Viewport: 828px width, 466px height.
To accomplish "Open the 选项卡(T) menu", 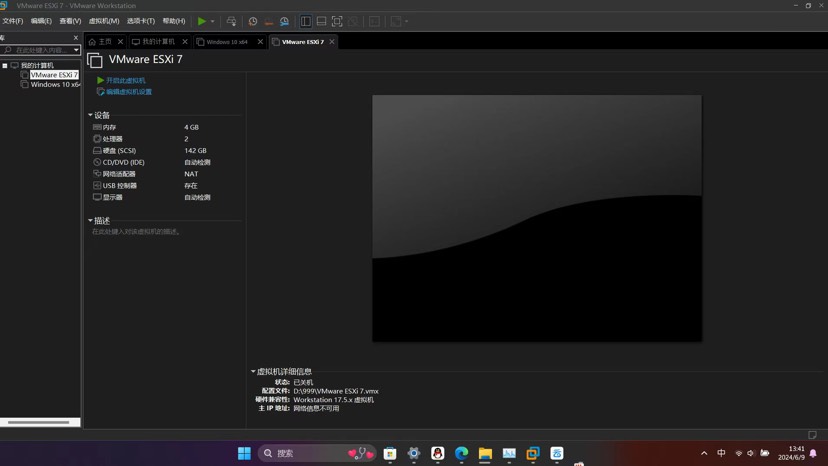I will click(x=141, y=21).
